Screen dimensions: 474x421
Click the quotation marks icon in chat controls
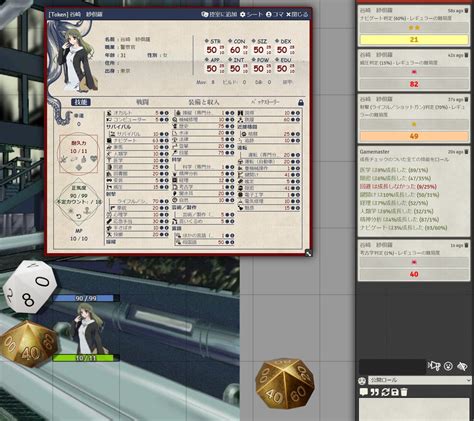click(375, 392)
